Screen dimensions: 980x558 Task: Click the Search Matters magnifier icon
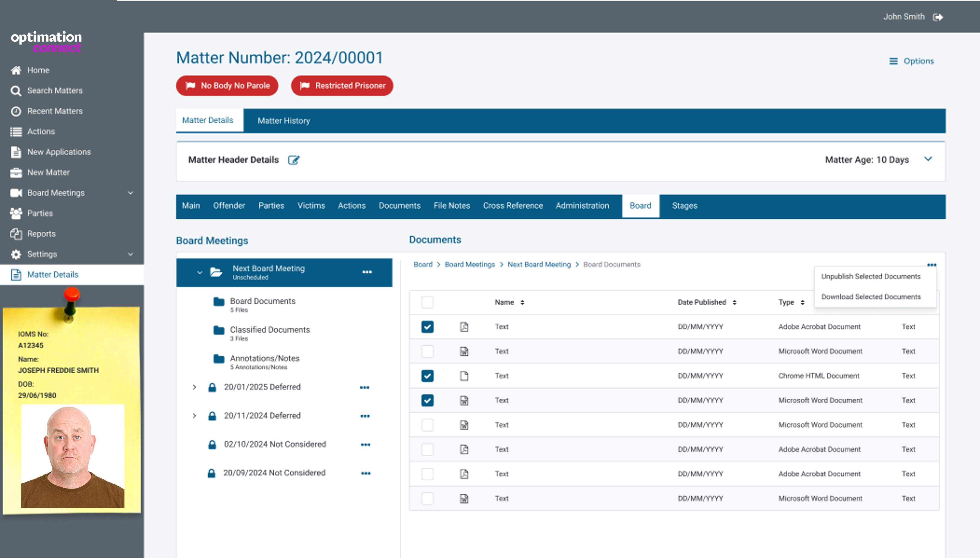point(16,91)
